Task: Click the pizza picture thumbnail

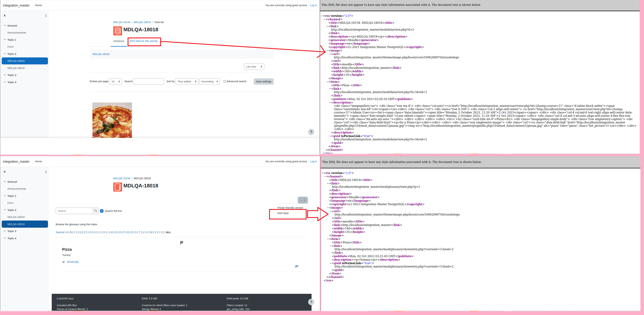Action: tap(112, 120)
